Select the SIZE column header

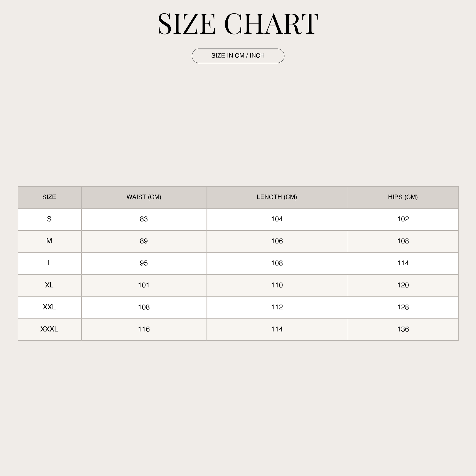(x=49, y=197)
